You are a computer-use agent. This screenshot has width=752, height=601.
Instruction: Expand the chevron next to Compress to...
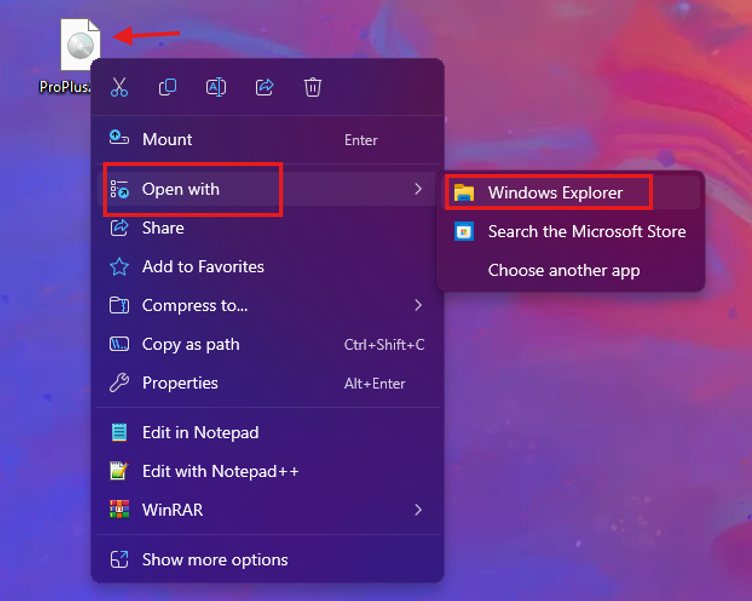pos(418,306)
